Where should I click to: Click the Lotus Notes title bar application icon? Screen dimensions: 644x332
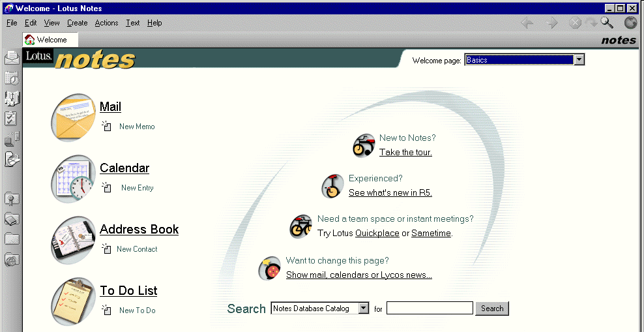(8, 8)
